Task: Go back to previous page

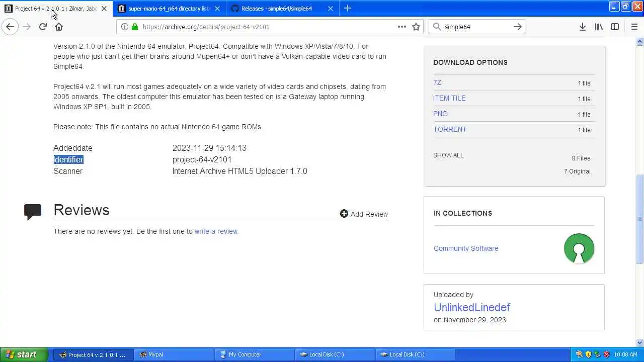Action: point(10,27)
